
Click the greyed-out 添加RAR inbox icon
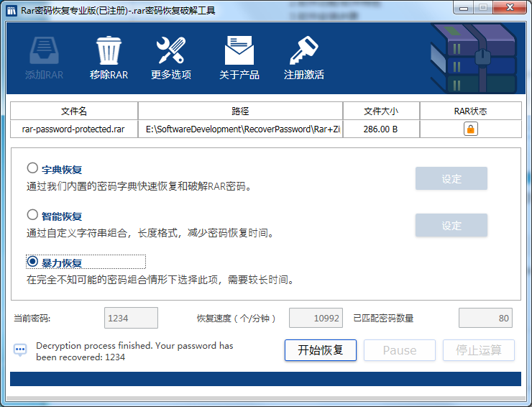(44, 50)
